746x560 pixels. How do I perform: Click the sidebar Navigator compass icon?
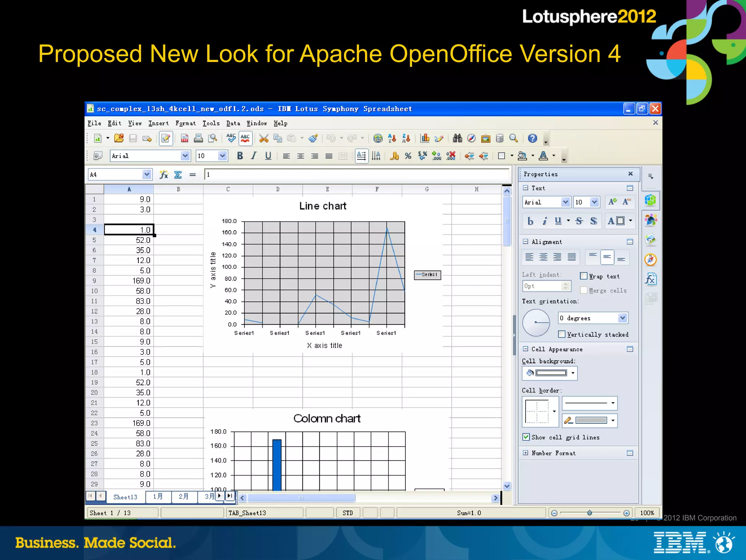click(651, 259)
